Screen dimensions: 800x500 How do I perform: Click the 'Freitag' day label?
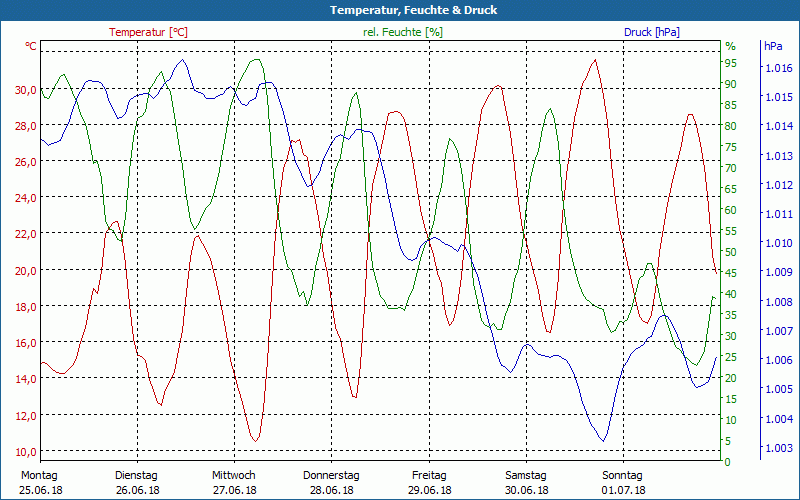[429, 476]
